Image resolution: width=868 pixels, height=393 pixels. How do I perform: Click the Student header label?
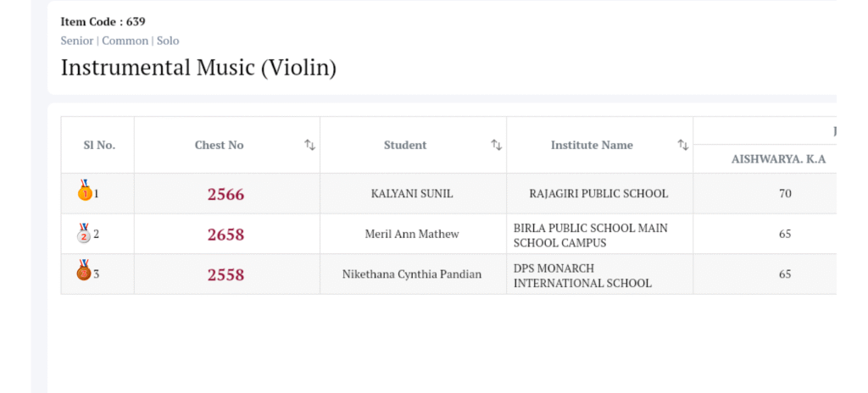(405, 145)
